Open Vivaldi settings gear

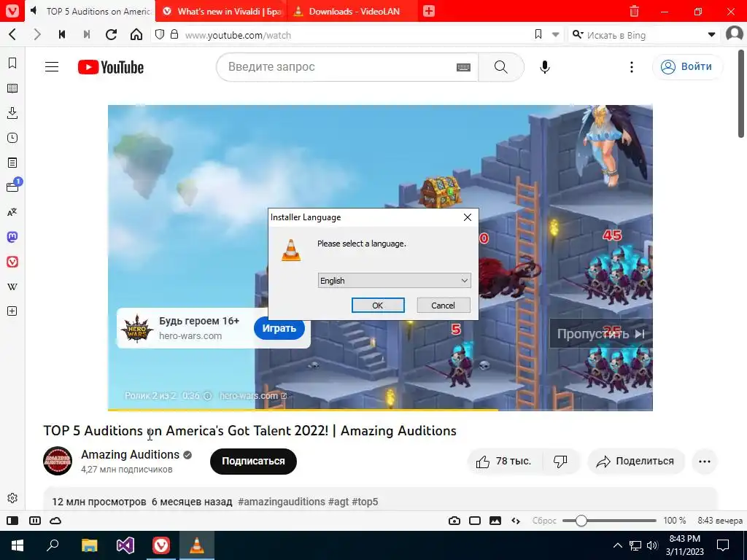pos(12,498)
